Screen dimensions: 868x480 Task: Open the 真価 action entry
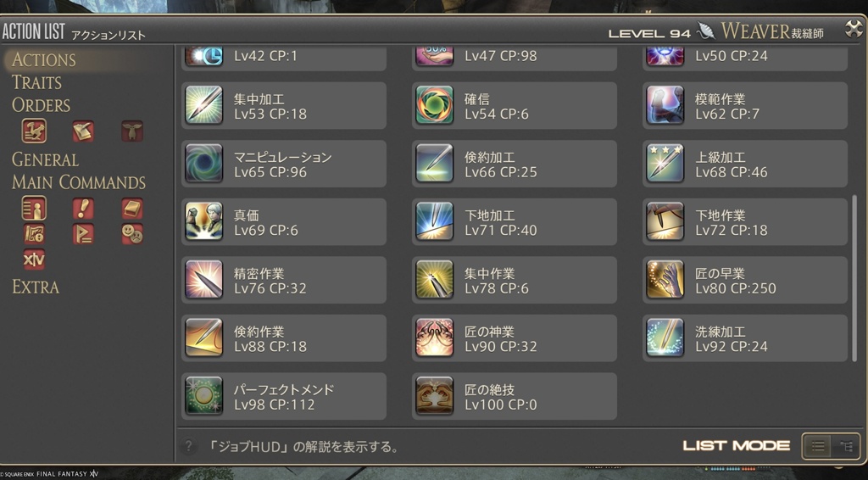coord(283,221)
